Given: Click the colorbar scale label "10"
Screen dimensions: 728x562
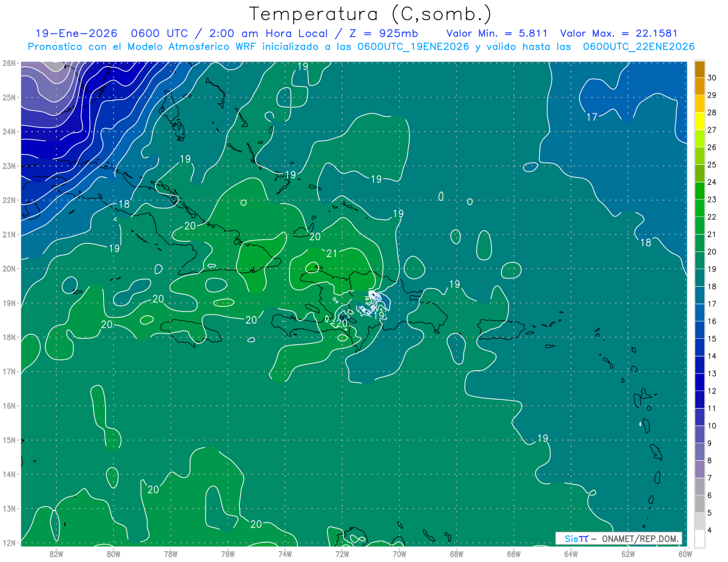Looking at the screenshot, I should click(712, 426).
